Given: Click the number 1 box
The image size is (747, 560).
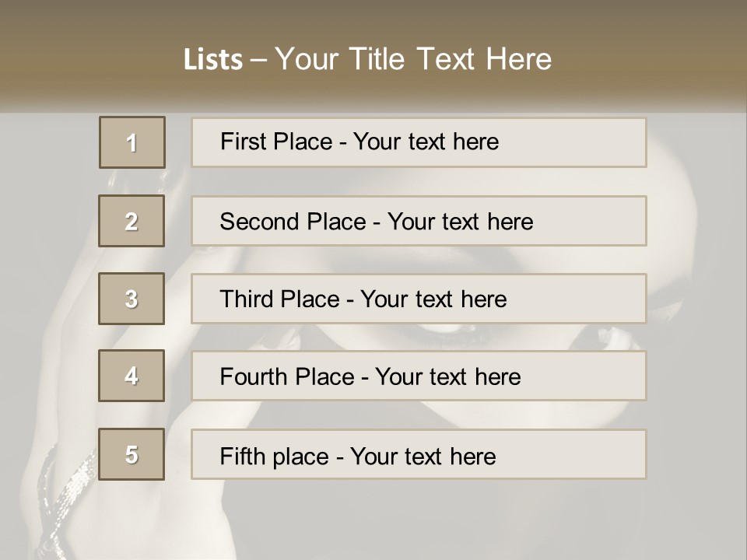Looking at the screenshot, I should [x=132, y=142].
